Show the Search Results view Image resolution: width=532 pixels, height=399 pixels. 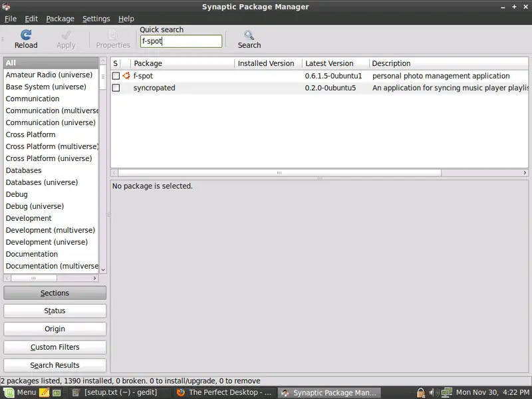pos(55,365)
